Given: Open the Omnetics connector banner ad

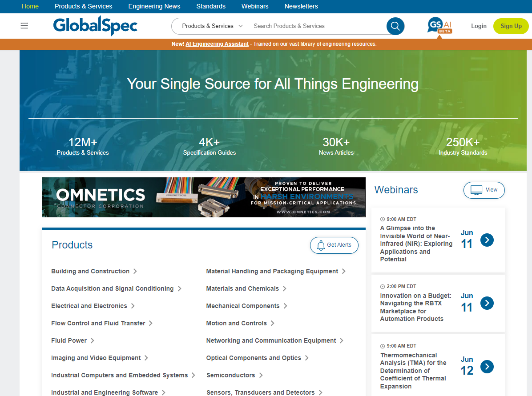Looking at the screenshot, I should click(204, 197).
